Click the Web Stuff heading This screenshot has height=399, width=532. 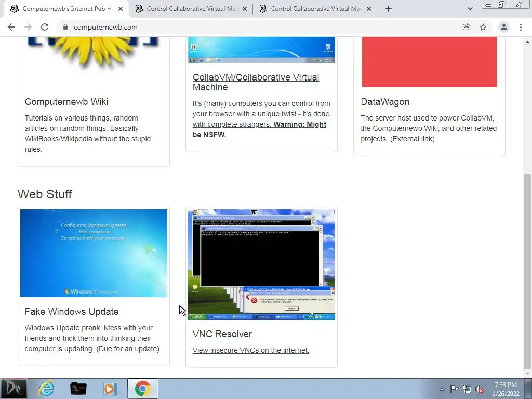coord(45,194)
